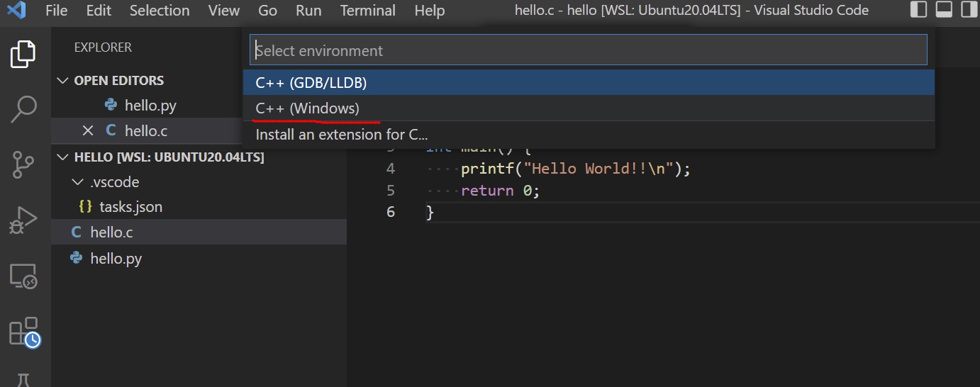Click the C file icon beside hello.c in Open Editors
The height and width of the screenshot is (387, 980).
click(x=111, y=130)
